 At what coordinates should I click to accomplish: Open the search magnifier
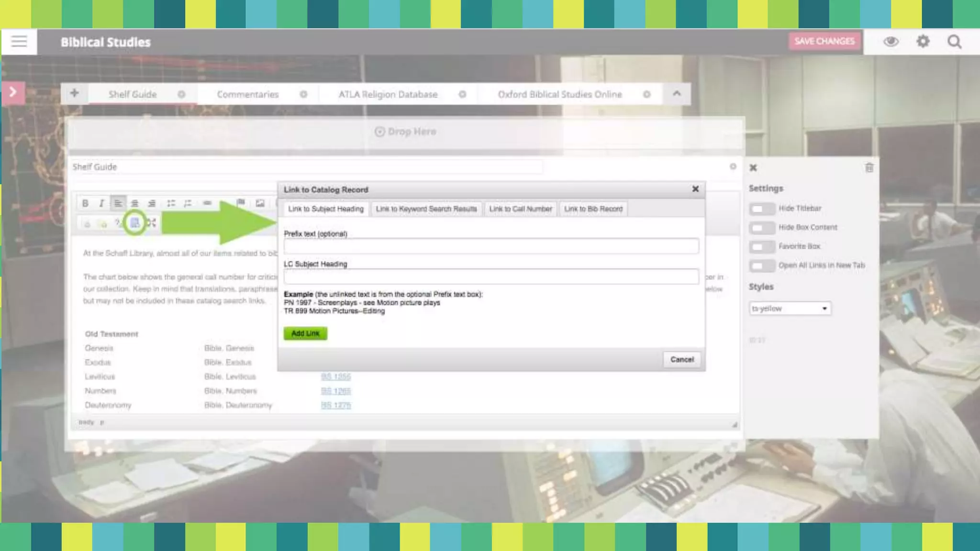(x=954, y=42)
